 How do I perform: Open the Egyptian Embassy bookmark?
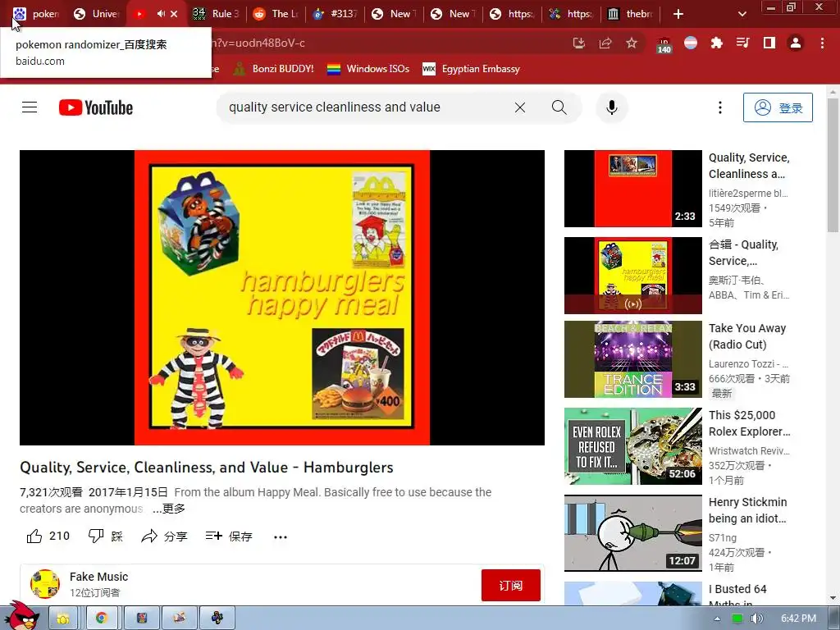click(x=472, y=69)
